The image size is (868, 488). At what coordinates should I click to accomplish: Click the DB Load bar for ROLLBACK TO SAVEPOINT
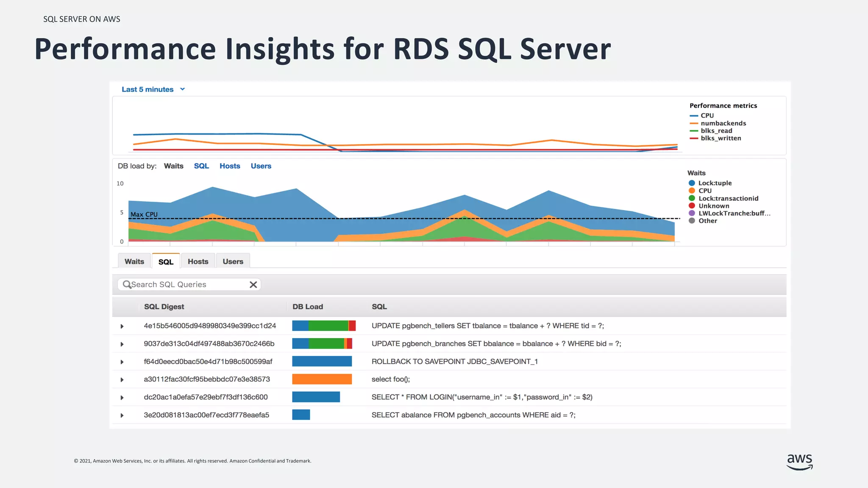coord(322,361)
